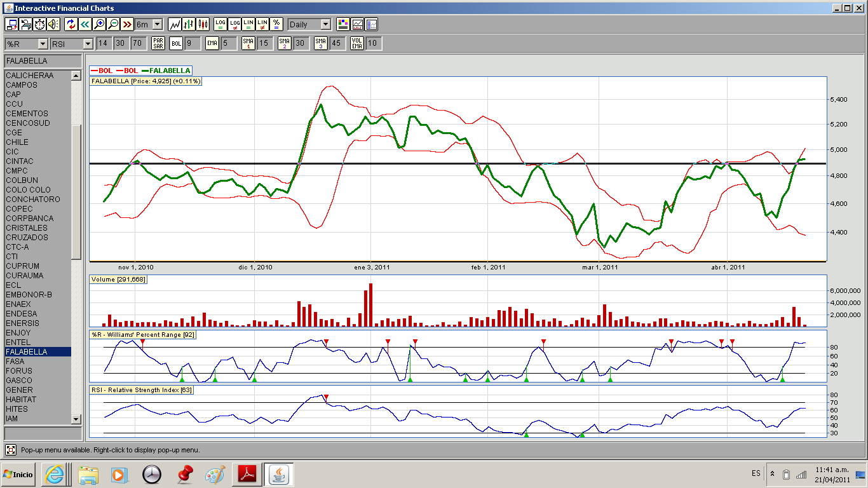The height and width of the screenshot is (488, 868).
Task: Switch to candlestick chart style
Action: [203, 24]
